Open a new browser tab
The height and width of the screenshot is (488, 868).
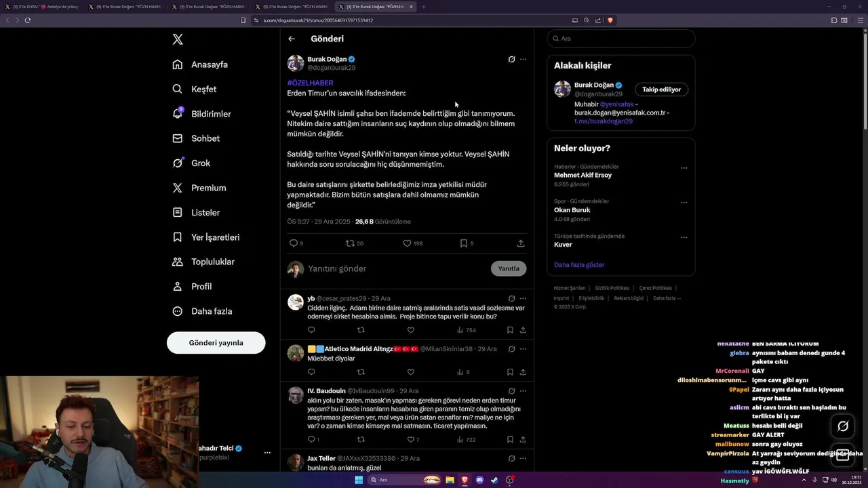pos(423,7)
